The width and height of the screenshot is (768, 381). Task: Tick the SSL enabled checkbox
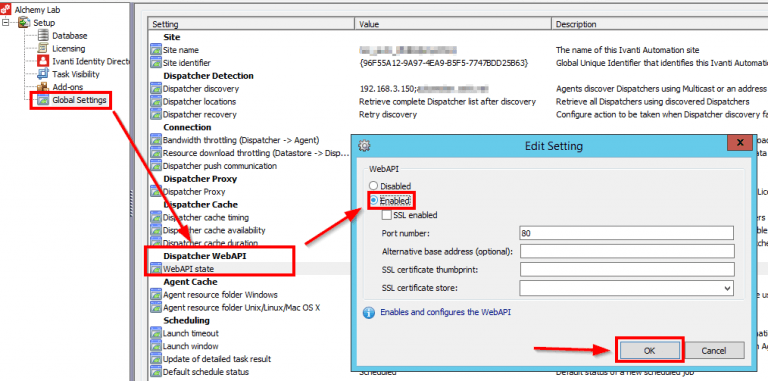tap(387, 214)
